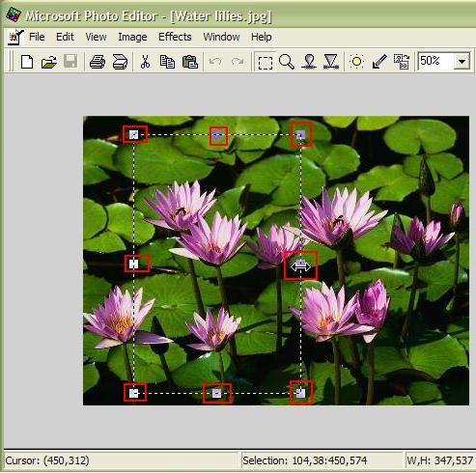Screen dimensions: 476x473
Task: Click inside the 50% zoom field
Action: 435,61
